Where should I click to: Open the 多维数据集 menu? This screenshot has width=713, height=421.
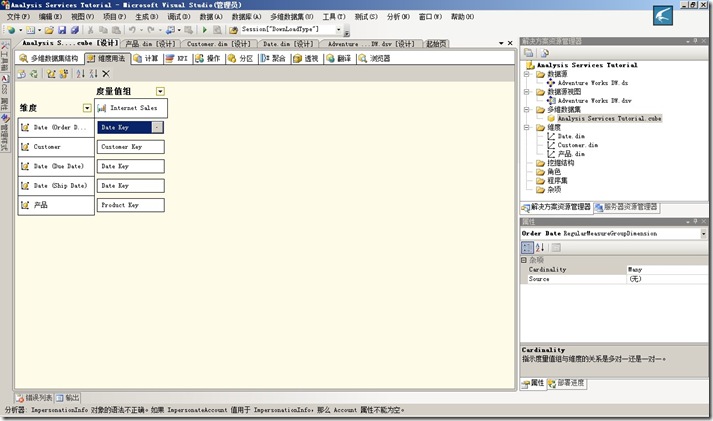point(291,17)
